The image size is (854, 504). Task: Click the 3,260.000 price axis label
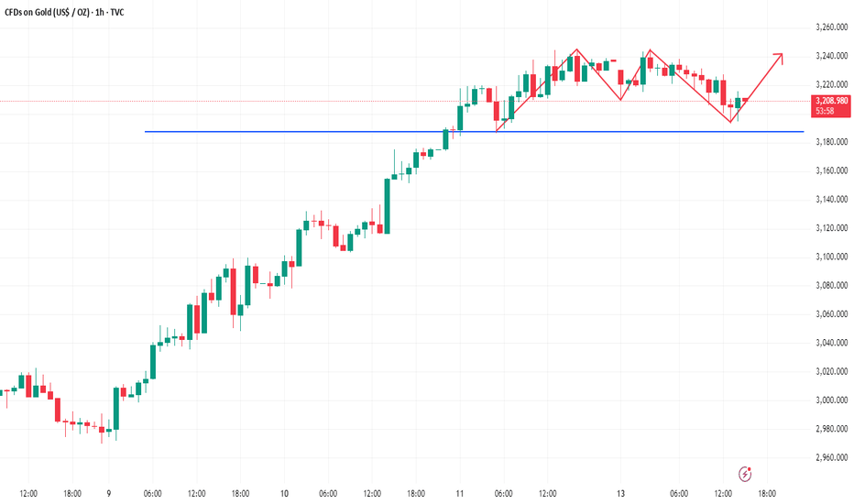[832, 27]
